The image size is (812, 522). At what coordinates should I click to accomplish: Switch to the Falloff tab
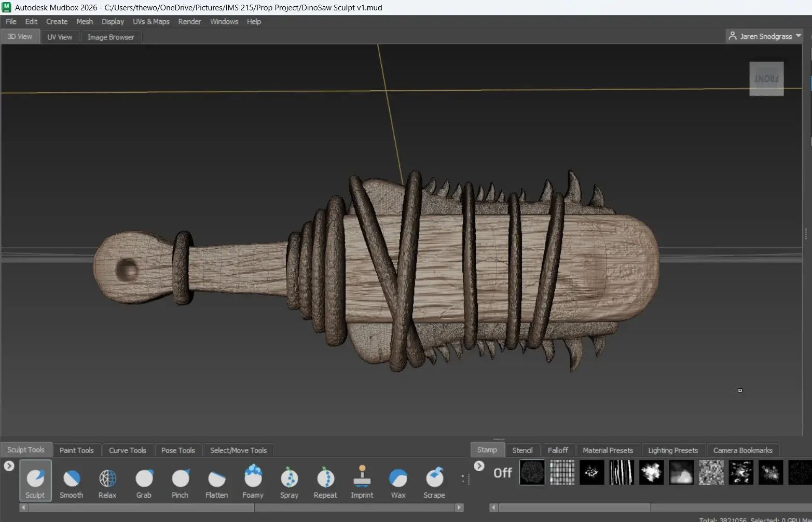click(x=558, y=450)
